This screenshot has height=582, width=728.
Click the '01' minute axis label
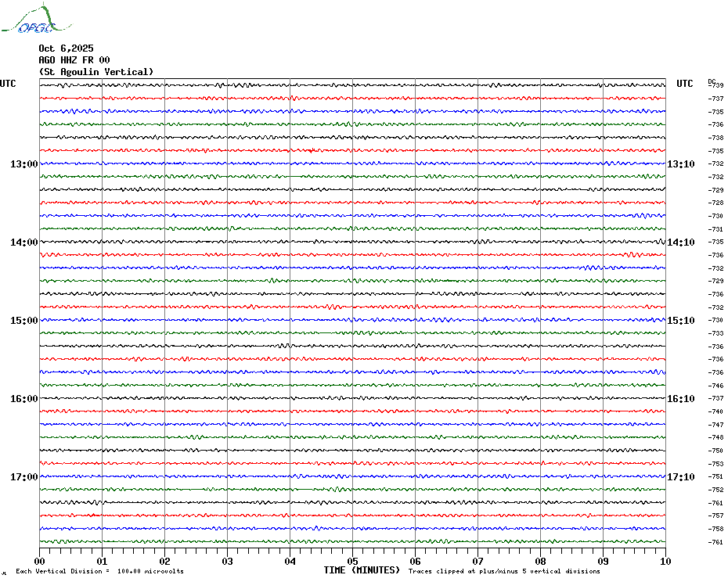(102, 561)
